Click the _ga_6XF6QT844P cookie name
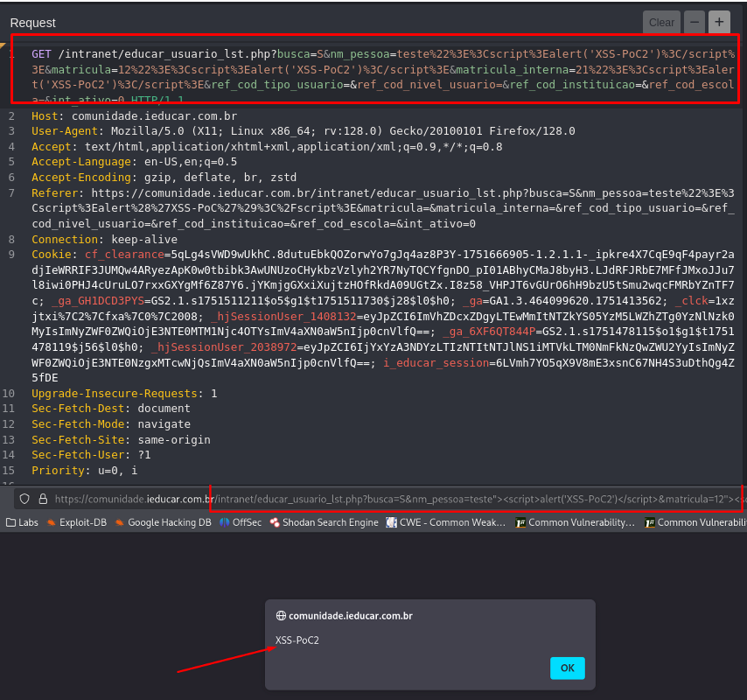Viewport: 747px width, 700px height. [489, 332]
